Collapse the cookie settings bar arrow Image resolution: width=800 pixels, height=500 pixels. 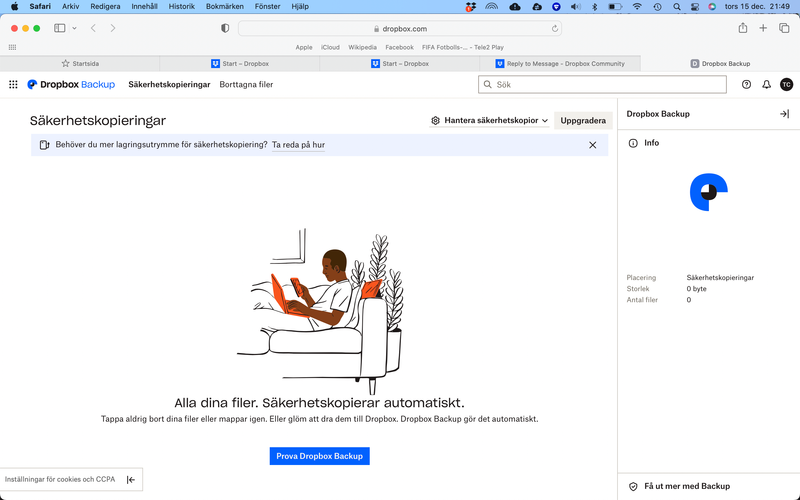coord(131,480)
